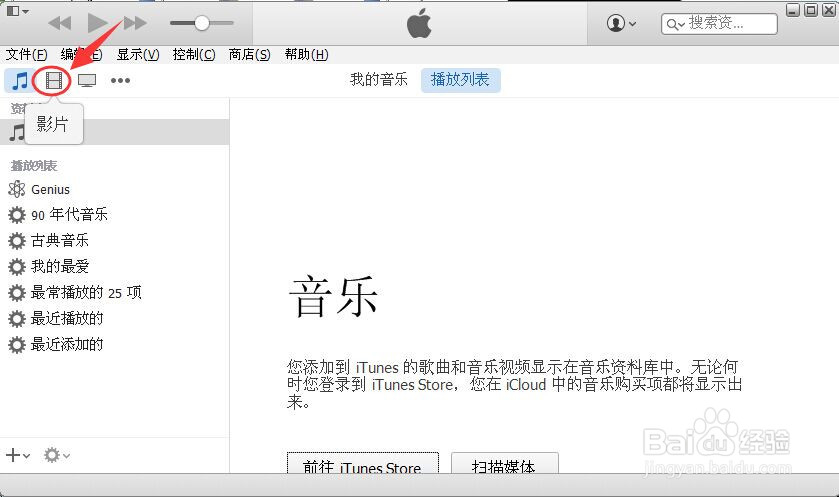Switch to the TV Shows monitor icon
839x497 pixels.
click(87, 81)
